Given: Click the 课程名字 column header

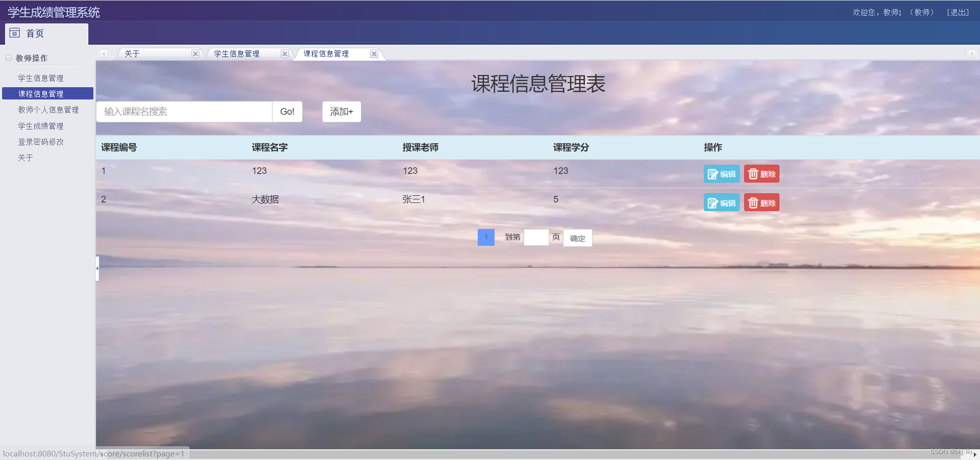Looking at the screenshot, I should [270, 147].
